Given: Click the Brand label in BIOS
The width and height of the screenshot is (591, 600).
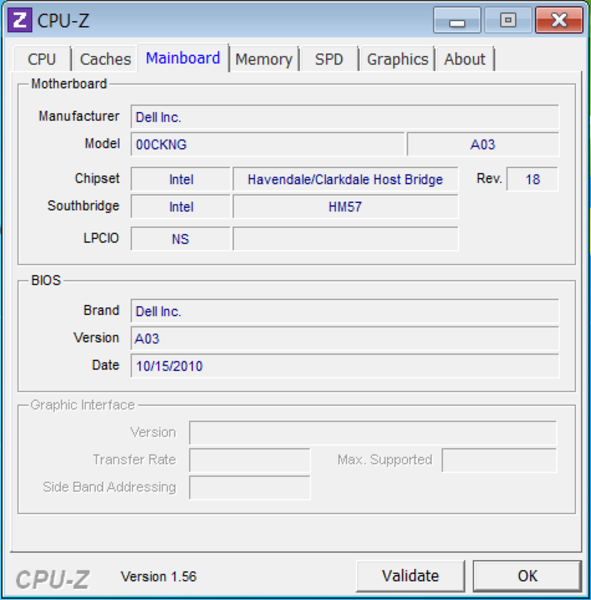Looking at the screenshot, I should tap(101, 310).
